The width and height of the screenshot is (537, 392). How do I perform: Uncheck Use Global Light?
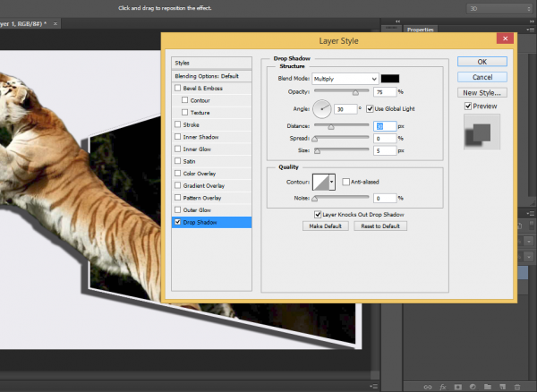coord(370,108)
